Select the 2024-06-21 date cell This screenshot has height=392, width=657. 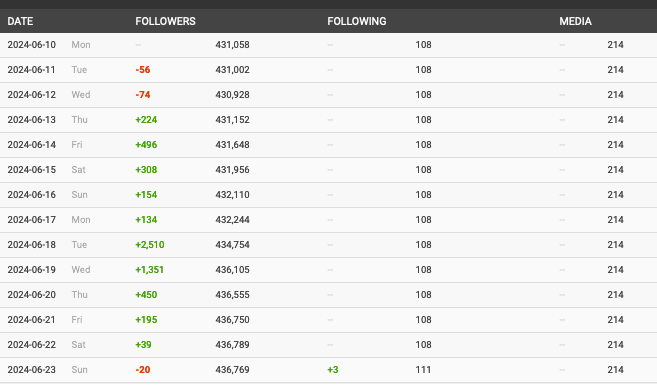point(31,320)
